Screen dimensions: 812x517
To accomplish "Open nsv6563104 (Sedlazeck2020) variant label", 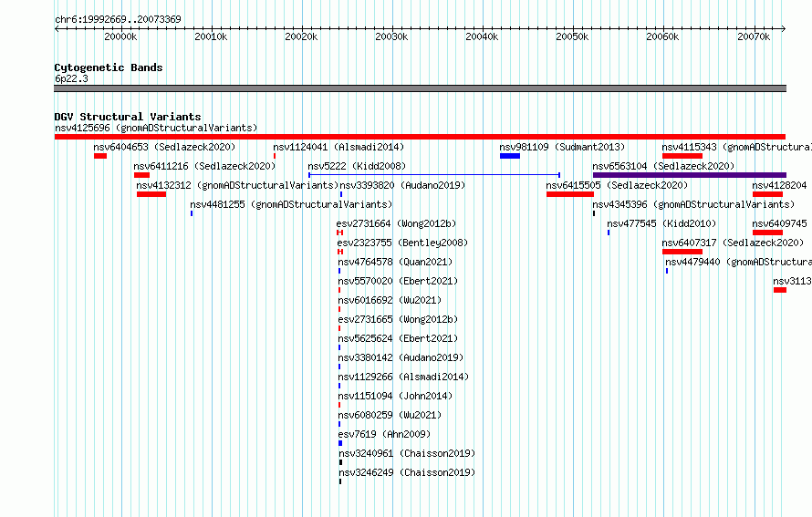I will click(x=663, y=166).
